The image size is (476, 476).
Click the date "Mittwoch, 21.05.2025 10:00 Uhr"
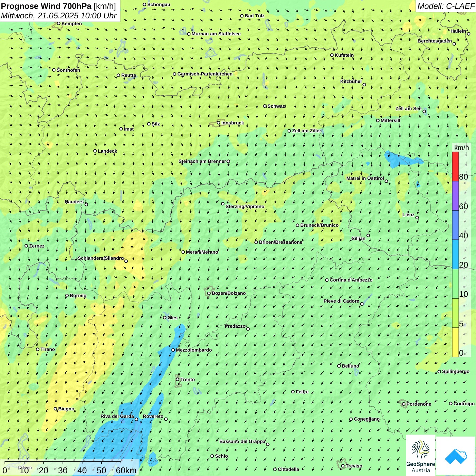(59, 16)
